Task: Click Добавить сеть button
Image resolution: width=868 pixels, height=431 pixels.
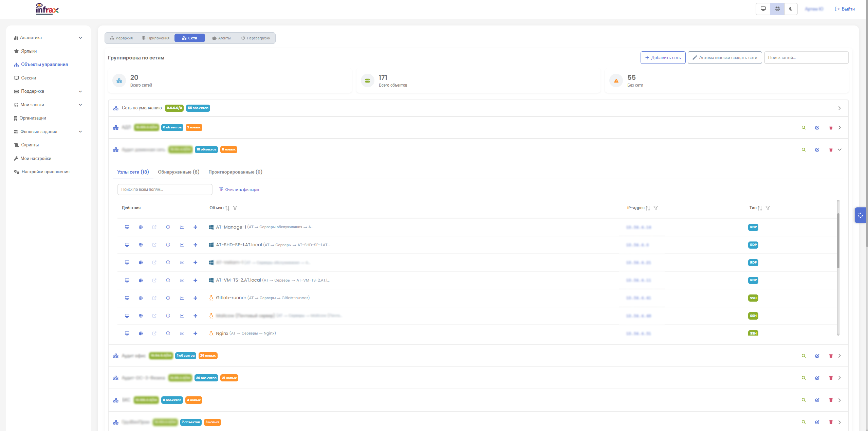Action: [663, 58]
